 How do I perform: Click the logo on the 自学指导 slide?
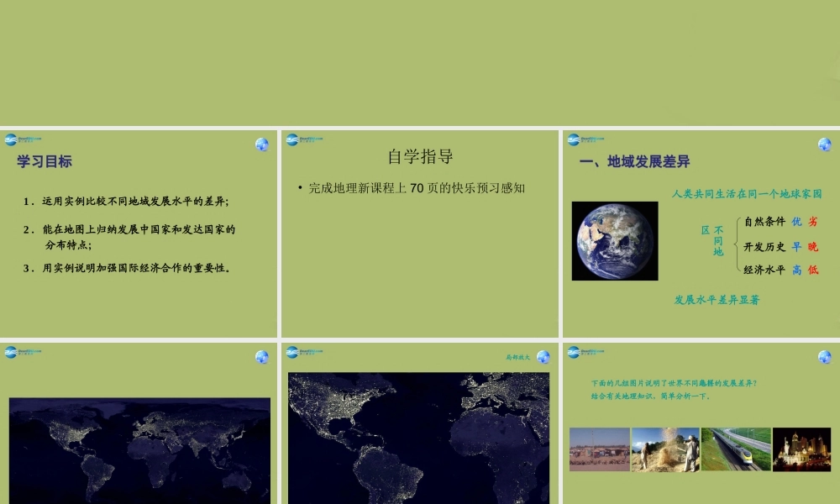[304, 139]
